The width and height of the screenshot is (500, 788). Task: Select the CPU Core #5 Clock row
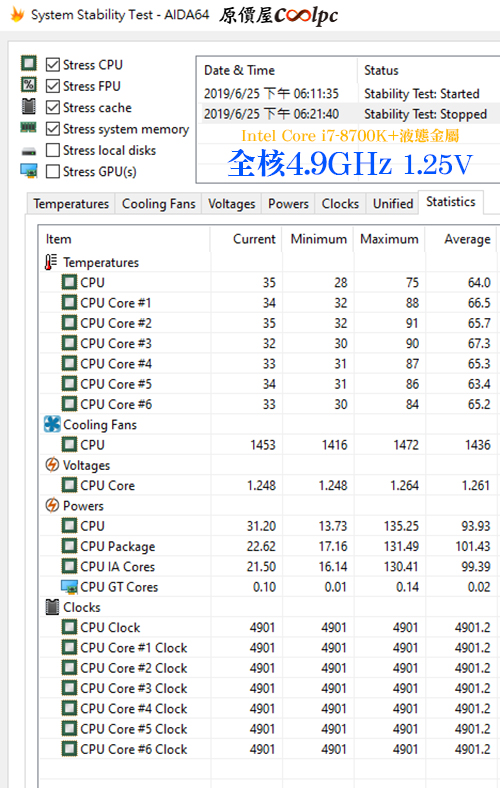tap(268, 729)
